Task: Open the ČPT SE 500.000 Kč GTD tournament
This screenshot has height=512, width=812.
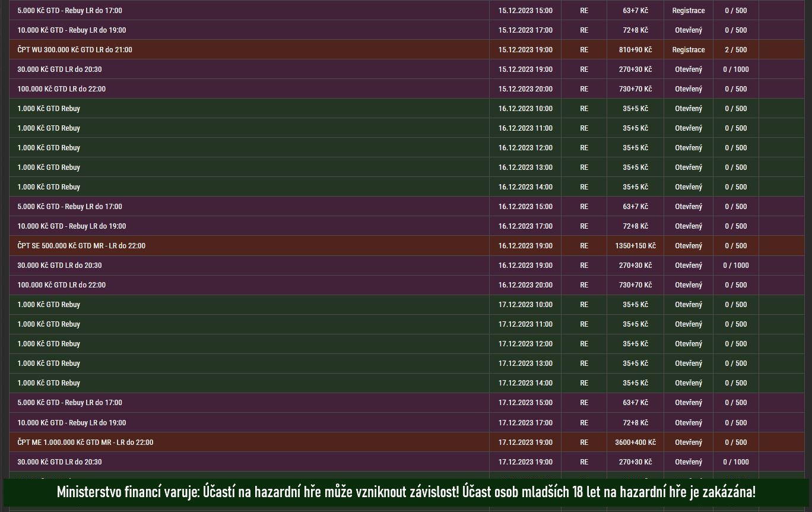Action: pyautogui.click(x=81, y=246)
